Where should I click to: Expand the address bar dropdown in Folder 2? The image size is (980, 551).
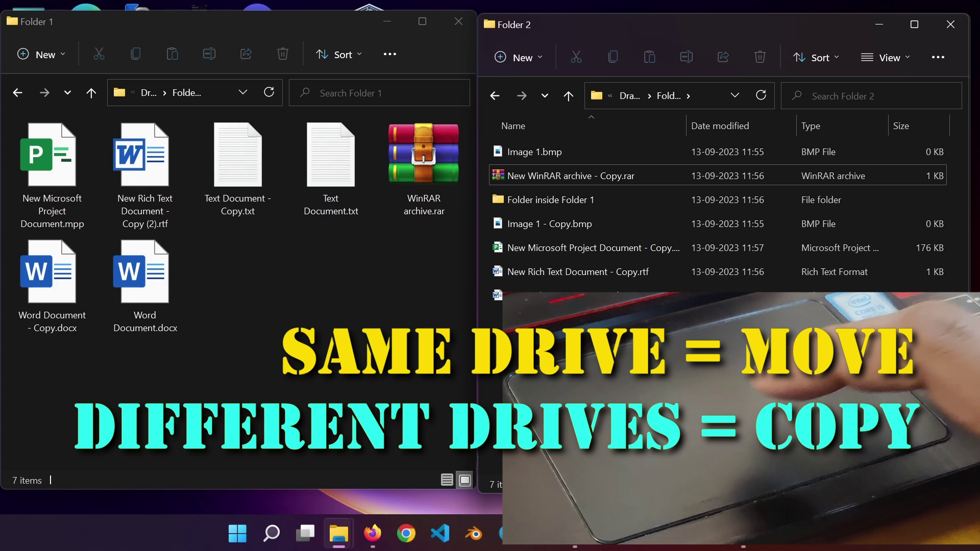(x=735, y=95)
